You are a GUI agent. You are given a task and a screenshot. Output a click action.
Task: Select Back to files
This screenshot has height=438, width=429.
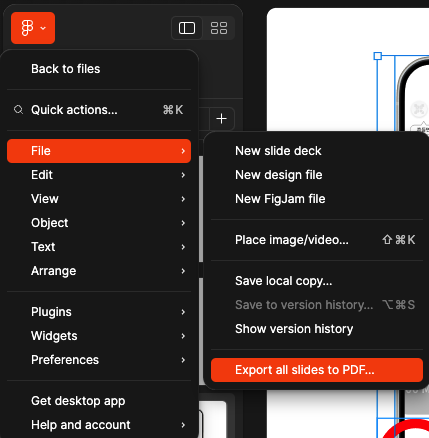click(x=99, y=69)
